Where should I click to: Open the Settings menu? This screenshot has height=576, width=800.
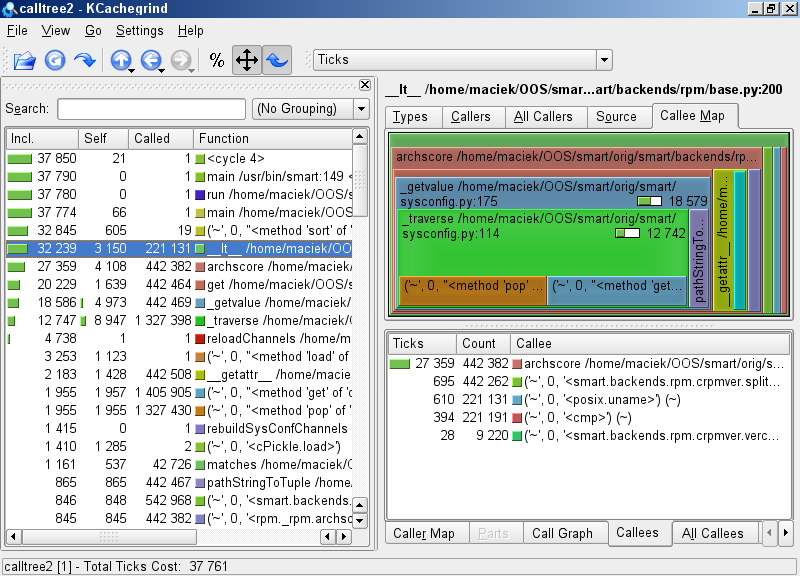click(x=139, y=31)
